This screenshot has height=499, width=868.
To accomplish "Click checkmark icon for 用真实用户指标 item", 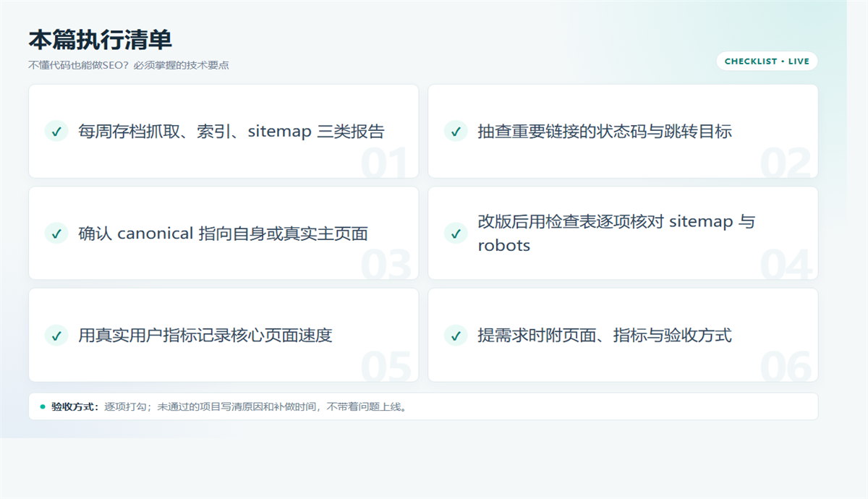I will pos(56,335).
